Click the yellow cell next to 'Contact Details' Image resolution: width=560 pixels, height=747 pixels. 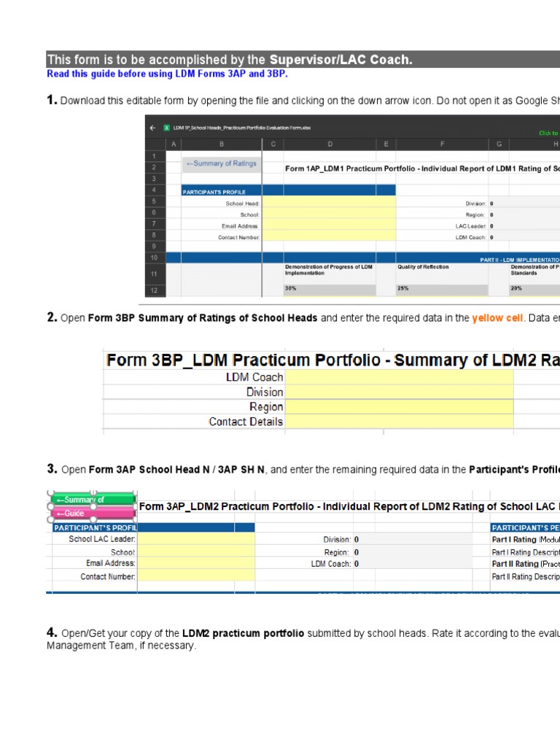click(x=399, y=421)
